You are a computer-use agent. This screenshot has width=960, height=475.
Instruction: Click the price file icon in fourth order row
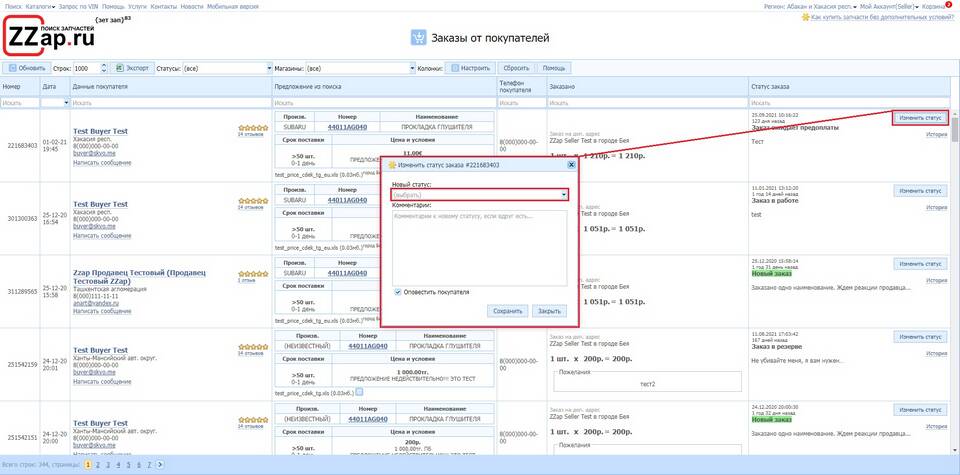(x=359, y=391)
